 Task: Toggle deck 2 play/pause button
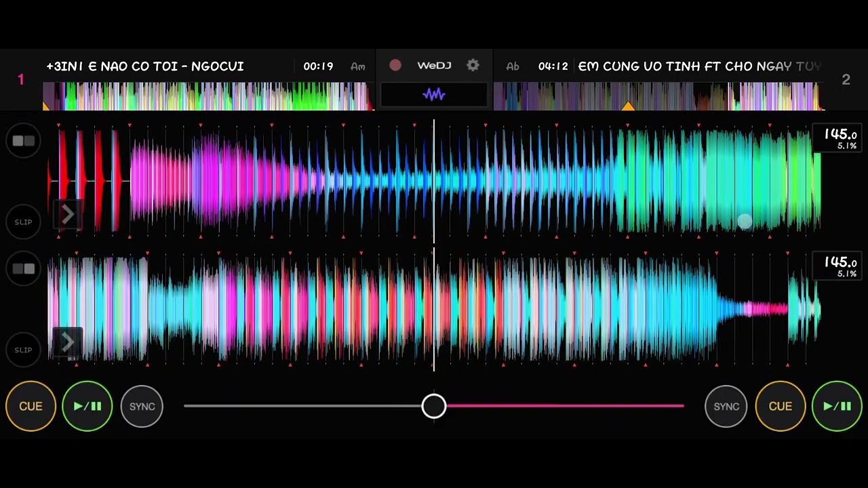tap(837, 406)
